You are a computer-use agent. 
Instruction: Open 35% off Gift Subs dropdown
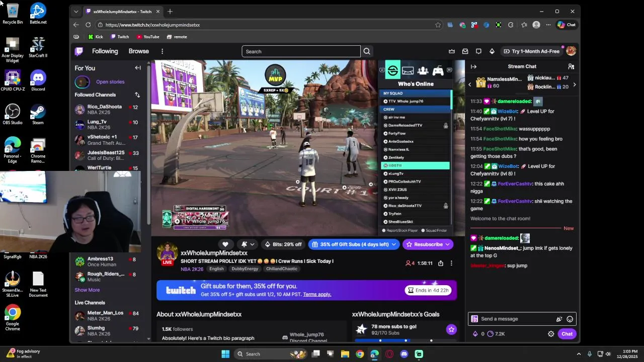(354, 244)
